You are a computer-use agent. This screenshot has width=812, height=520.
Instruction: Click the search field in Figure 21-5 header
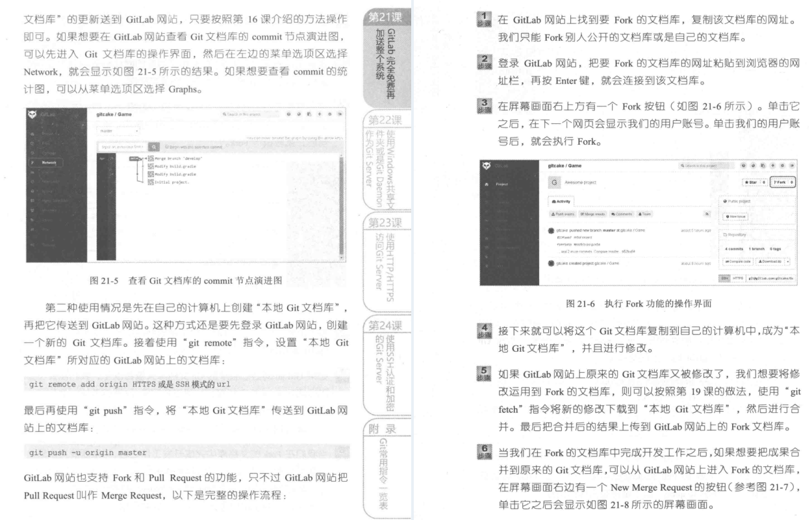250,114
